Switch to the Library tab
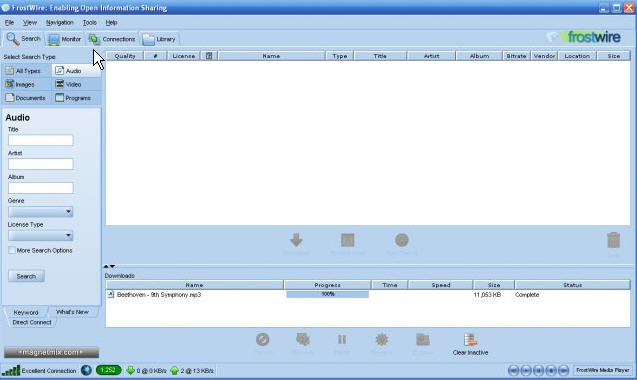 coord(160,39)
